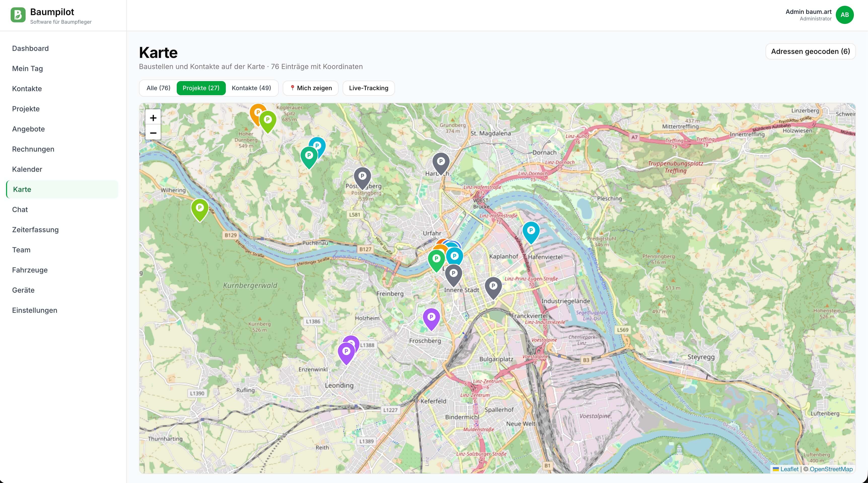
Task: Select the gray marker near Linz-Prinz-Eugen-Straße
Action: 493,288
